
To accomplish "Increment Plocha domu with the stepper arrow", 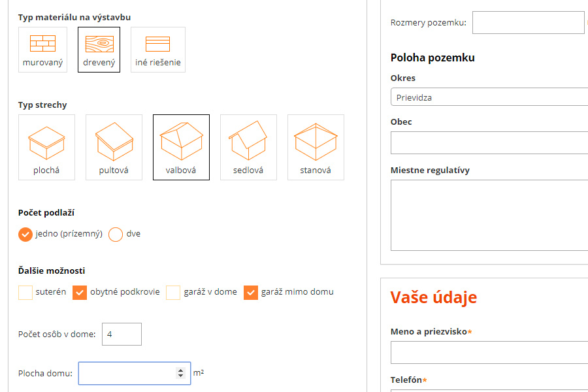I will coord(180,370).
